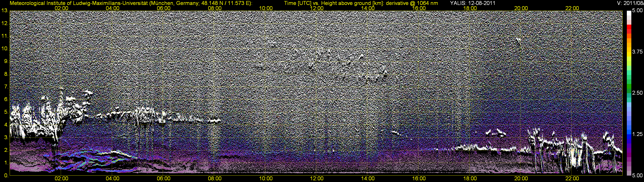Click the 20:00 label on the bottom time axis
644x182 pixels.
[x=521, y=179]
